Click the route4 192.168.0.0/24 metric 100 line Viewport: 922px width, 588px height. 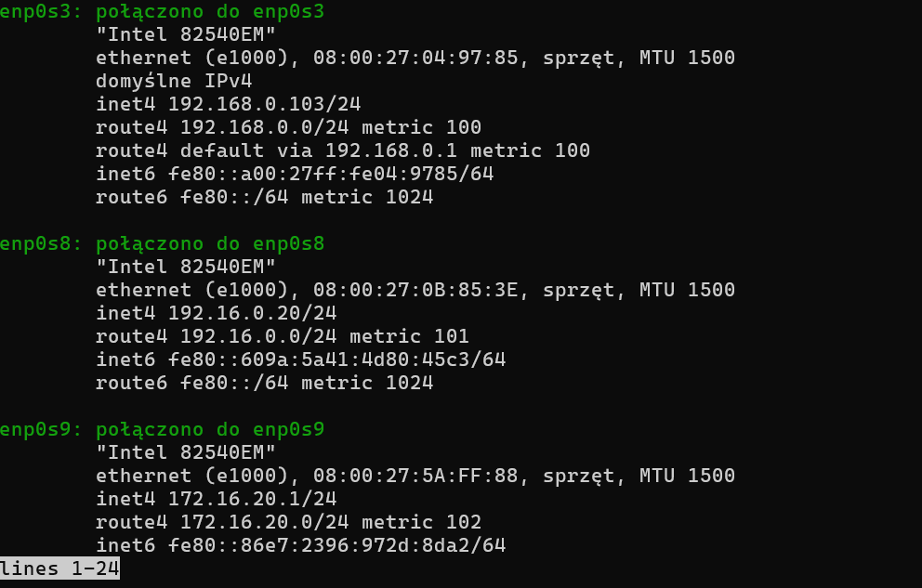point(288,128)
